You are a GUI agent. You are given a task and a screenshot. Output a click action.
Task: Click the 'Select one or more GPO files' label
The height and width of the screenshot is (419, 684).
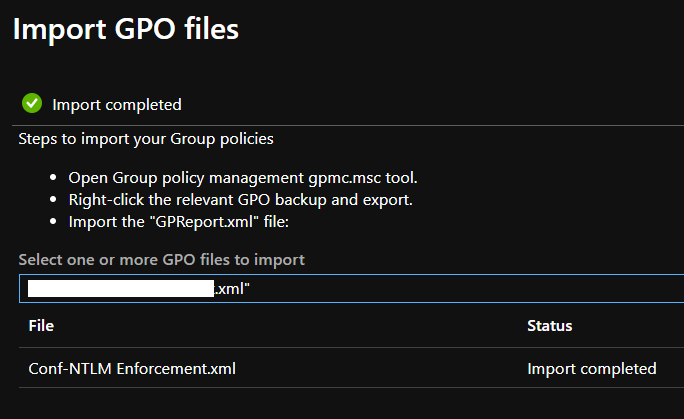(161, 260)
